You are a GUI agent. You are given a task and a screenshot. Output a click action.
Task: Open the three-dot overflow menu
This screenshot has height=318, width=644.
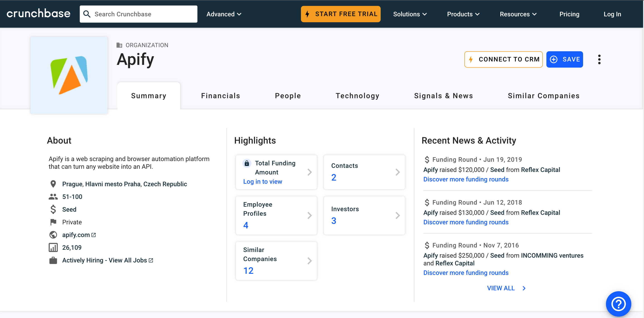point(599,59)
